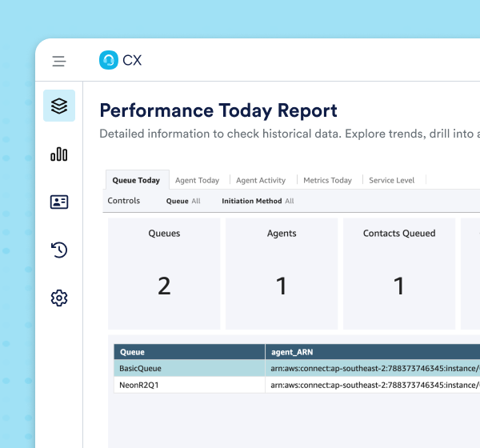Open the contact card sidebar icon
480x448 pixels.
[x=59, y=202]
